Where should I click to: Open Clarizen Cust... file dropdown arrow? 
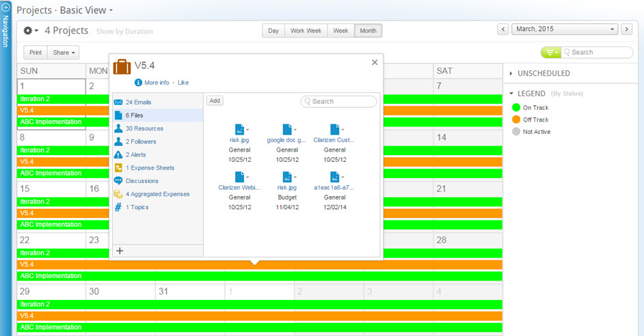tap(343, 130)
